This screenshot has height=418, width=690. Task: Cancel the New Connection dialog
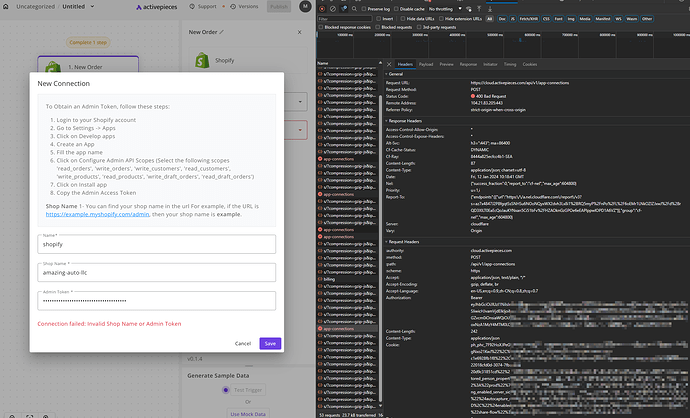click(243, 344)
